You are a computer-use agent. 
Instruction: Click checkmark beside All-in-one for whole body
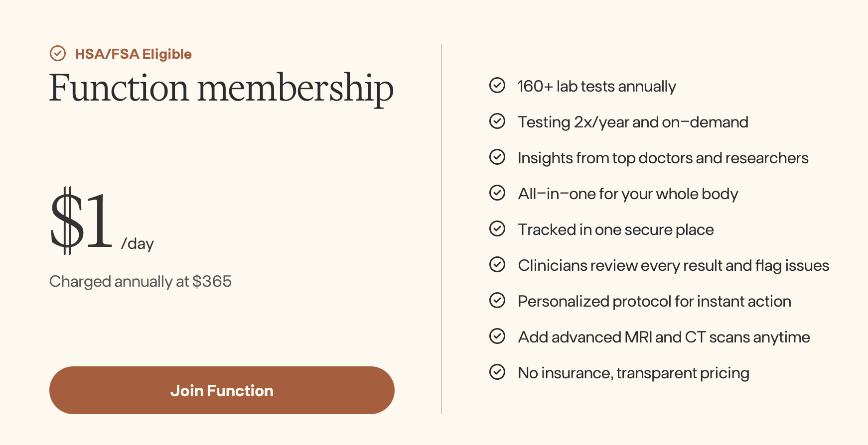pos(497,193)
